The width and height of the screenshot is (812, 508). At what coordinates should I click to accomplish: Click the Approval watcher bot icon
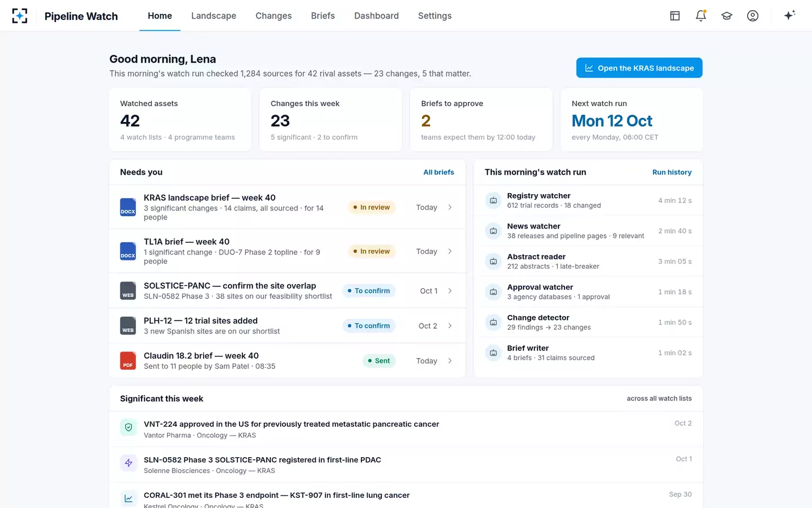(x=493, y=292)
